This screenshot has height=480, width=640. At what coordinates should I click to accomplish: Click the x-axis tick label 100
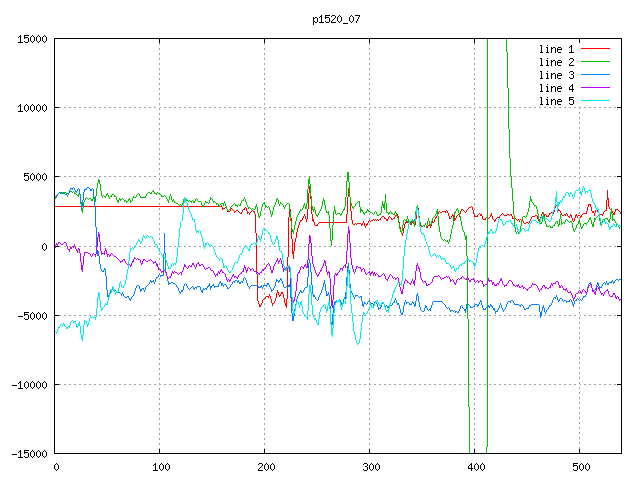click(x=160, y=466)
